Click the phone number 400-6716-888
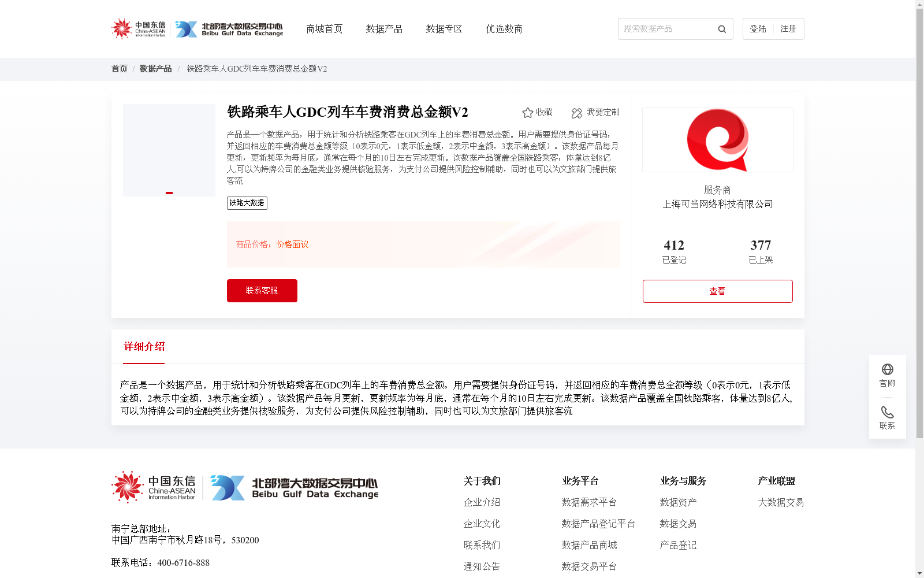This screenshot has width=924, height=578. coord(184,563)
